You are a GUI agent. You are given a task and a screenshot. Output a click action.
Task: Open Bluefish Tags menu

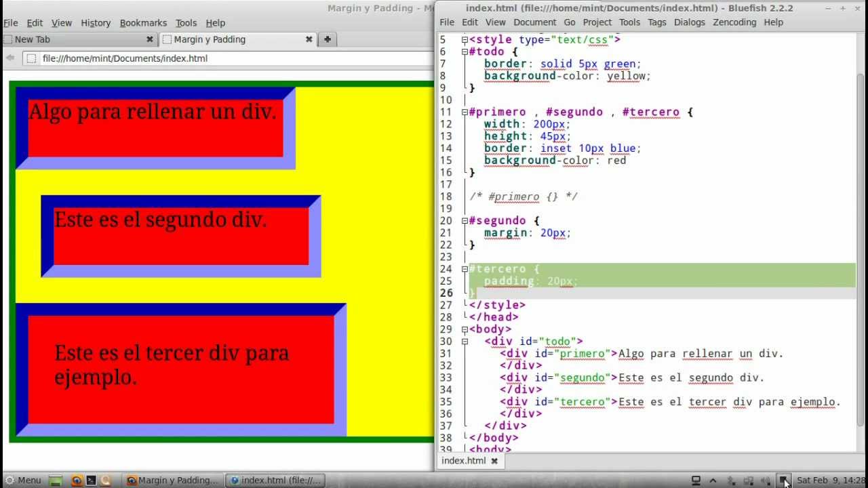coord(657,22)
